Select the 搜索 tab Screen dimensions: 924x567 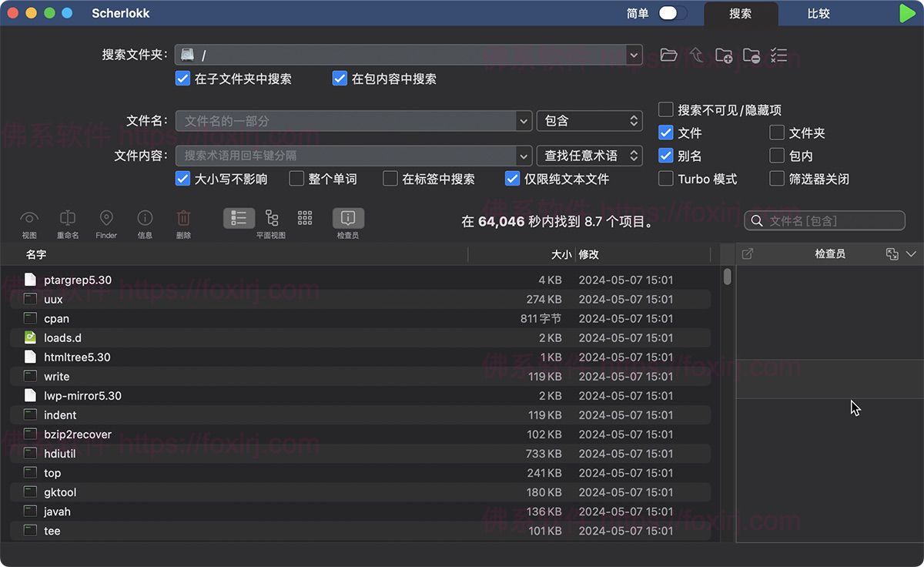point(741,14)
